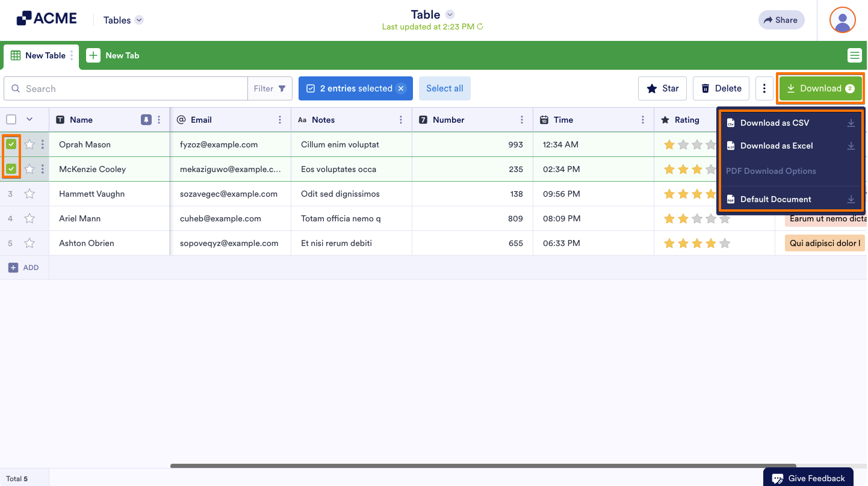This screenshot has height=486, width=868.
Task: Click the green Download button
Action: click(x=820, y=88)
